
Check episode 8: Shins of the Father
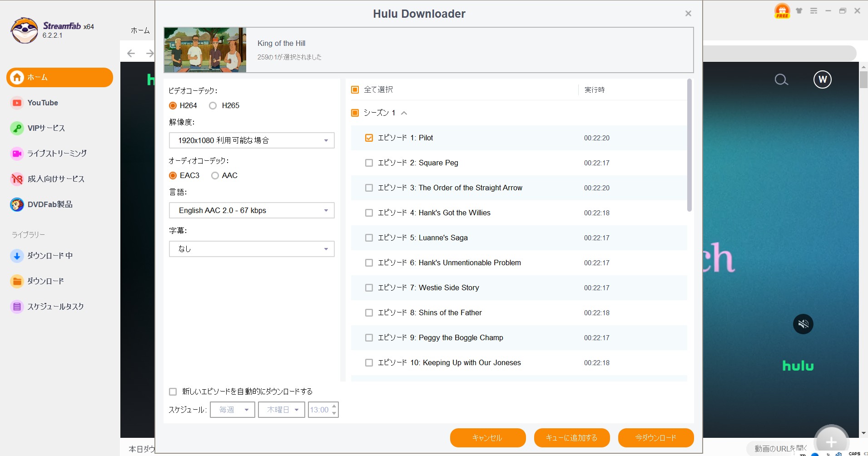coord(369,312)
